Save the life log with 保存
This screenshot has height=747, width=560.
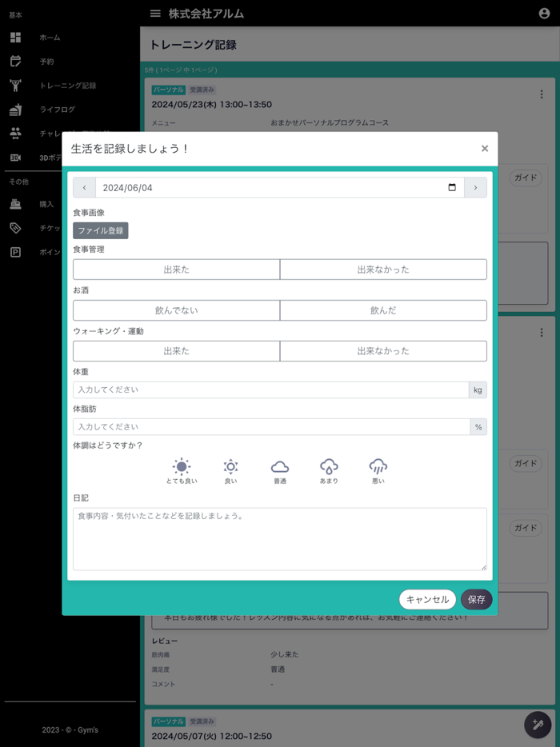(476, 599)
